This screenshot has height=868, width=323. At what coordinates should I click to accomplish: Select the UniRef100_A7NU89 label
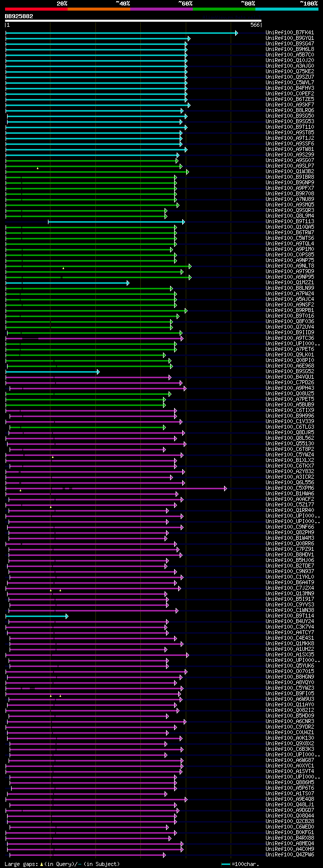pos(290,199)
